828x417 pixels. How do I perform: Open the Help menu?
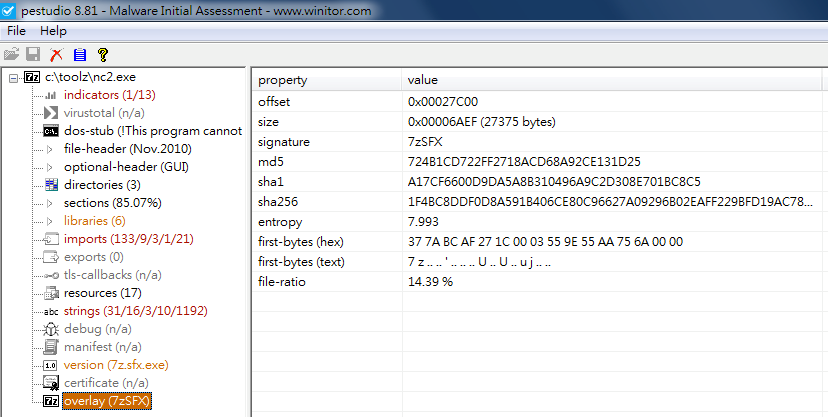pyautogui.click(x=53, y=31)
